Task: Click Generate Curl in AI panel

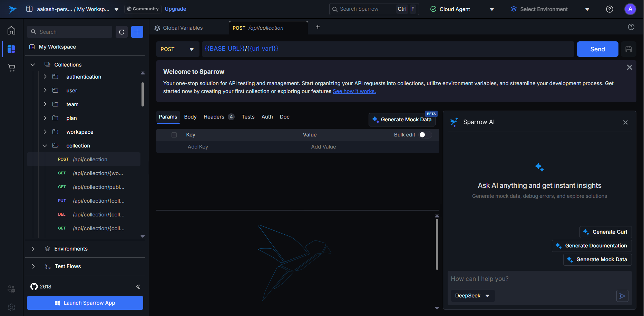Action: 606,232
